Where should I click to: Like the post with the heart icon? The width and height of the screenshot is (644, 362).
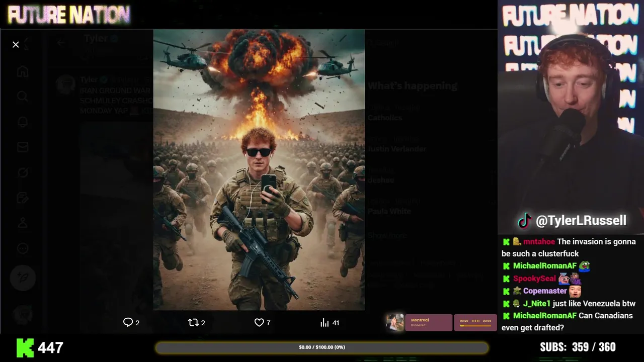coord(259,322)
